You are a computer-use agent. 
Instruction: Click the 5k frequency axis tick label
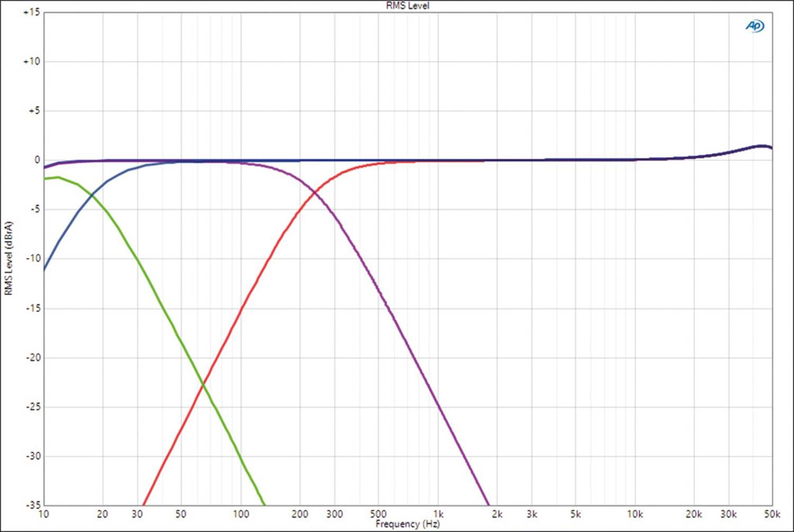(575, 514)
